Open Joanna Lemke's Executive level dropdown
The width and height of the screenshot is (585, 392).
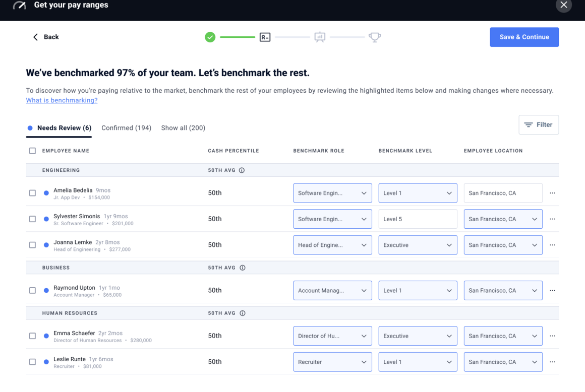418,245
